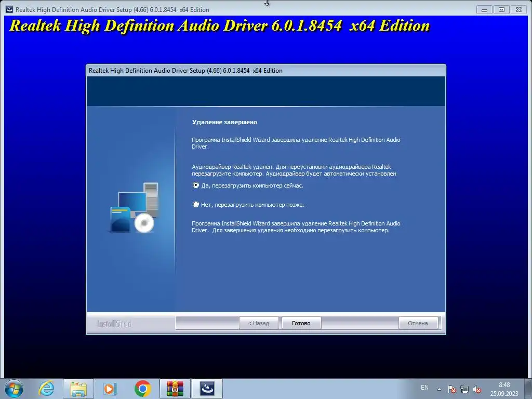Image resolution: width=532 pixels, height=399 pixels.
Task: Click the InstallShield logo text
Action: pyautogui.click(x=114, y=324)
